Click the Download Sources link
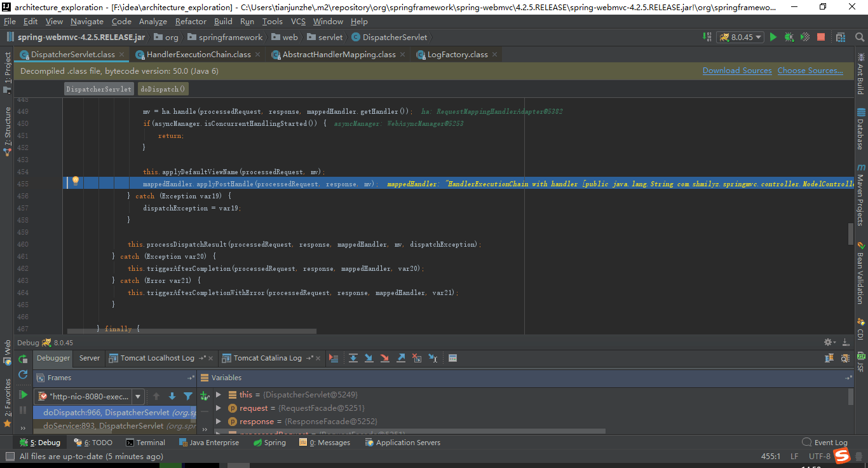Viewport: 868px width, 468px height. click(x=736, y=71)
